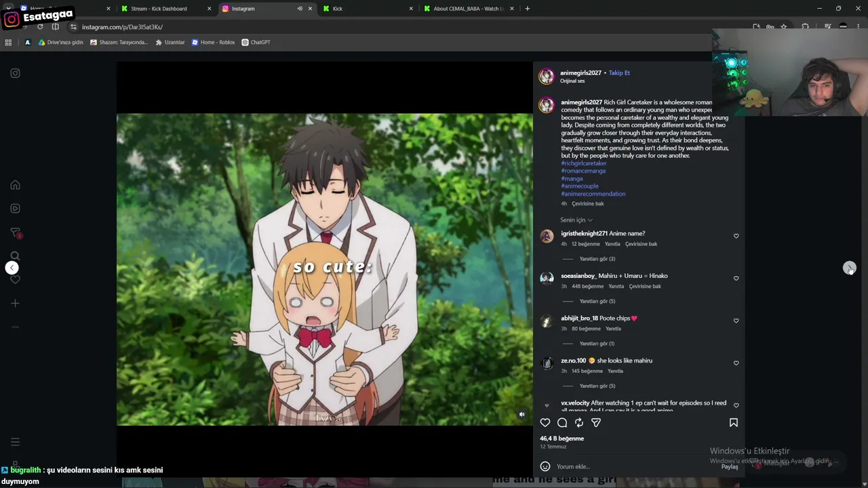Go to the next post arrow

point(849,268)
